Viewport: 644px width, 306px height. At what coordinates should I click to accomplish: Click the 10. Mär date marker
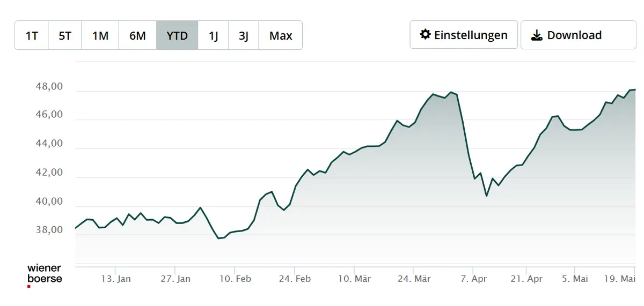coord(354,279)
